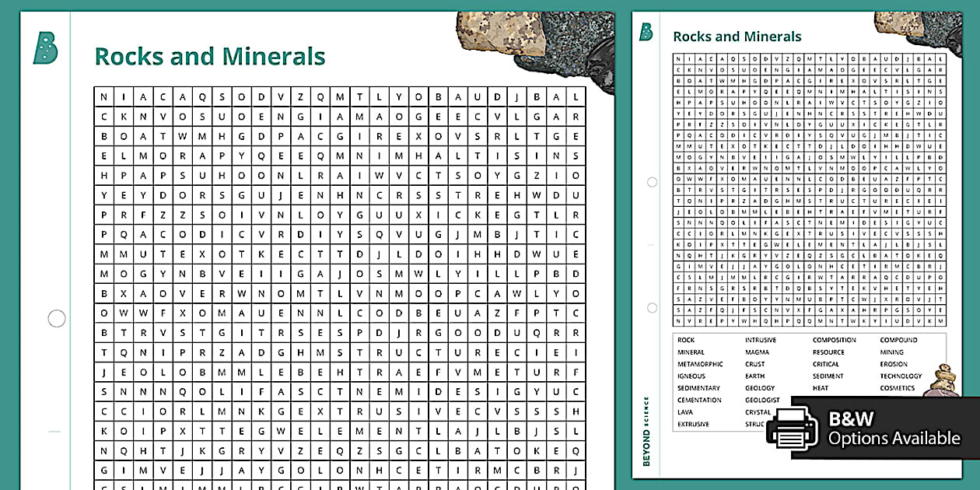Select the TECHNOLOGY word link
The width and height of the screenshot is (980, 490).
pos(901,376)
